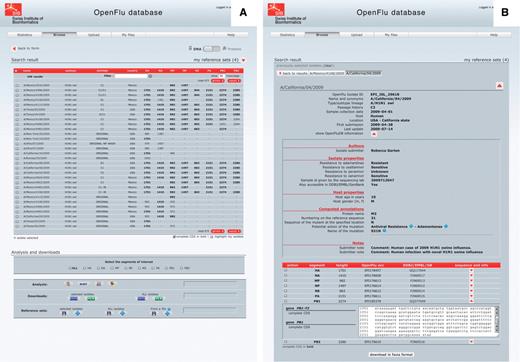Click green download icon under ALL isolates
Screen dimensions: 520x362
pyautogui.click(x=159, y=299)
